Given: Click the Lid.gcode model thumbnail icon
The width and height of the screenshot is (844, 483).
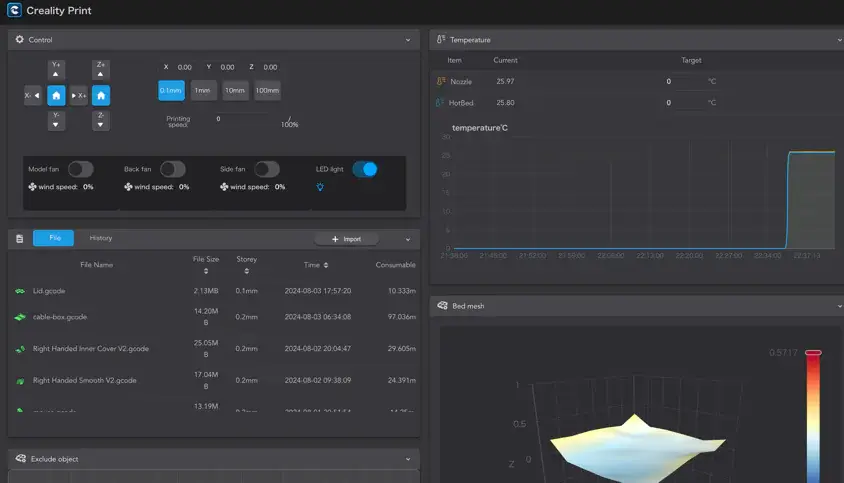Looking at the screenshot, I should pos(20,291).
